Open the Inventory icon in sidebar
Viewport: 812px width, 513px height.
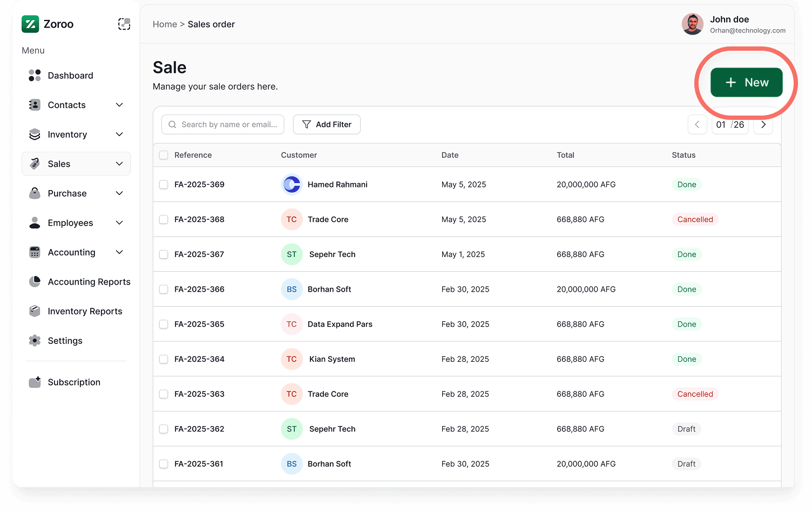tap(34, 134)
